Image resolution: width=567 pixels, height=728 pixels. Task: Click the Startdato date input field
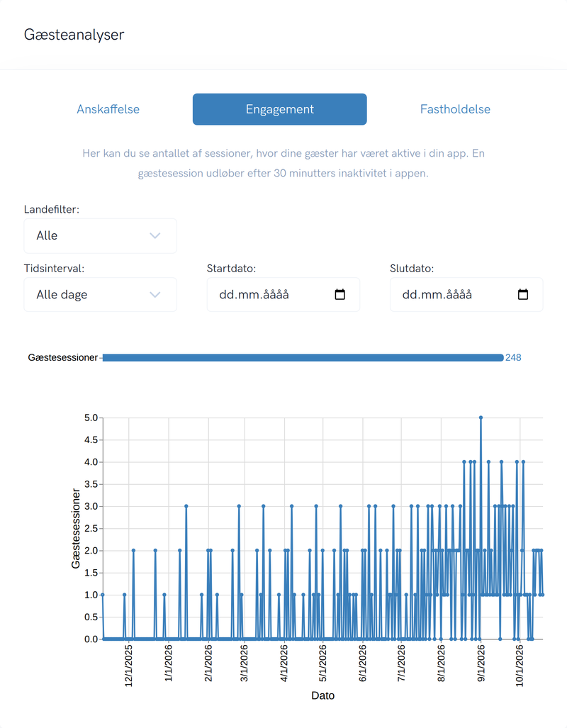tap(283, 295)
